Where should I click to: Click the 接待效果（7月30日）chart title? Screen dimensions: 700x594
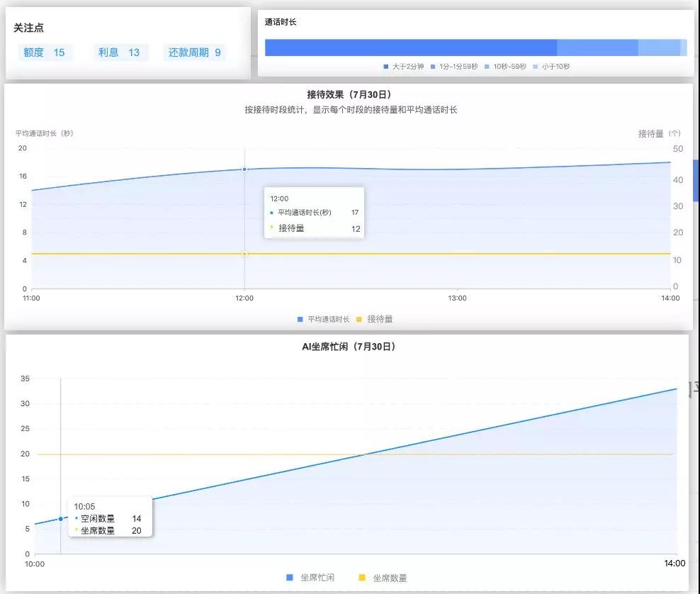[x=349, y=94]
